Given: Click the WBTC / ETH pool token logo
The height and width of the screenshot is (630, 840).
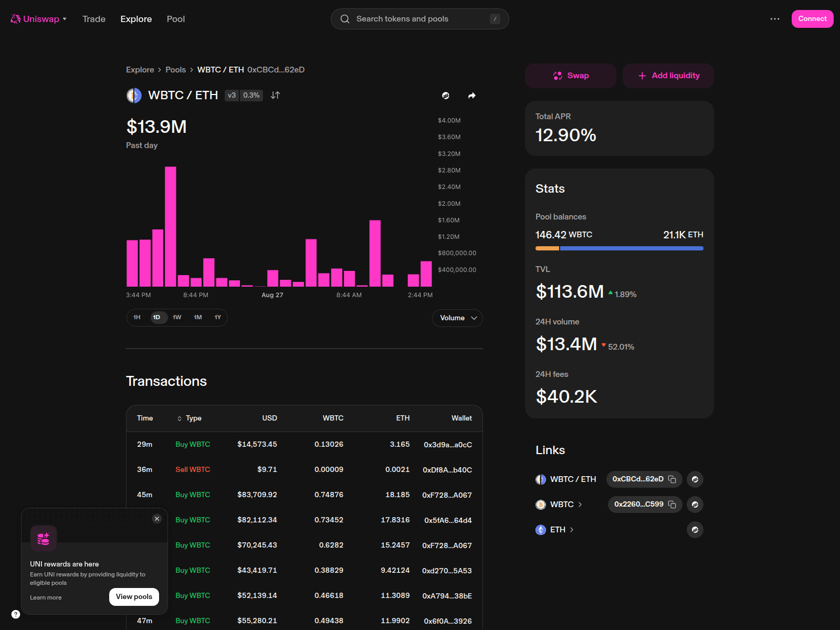Looking at the screenshot, I should [134, 96].
